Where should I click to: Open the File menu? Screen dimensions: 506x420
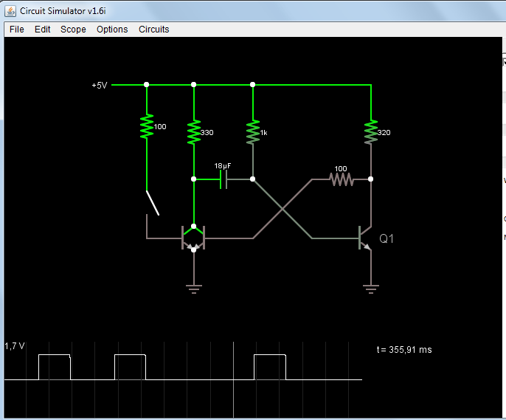[16, 30]
